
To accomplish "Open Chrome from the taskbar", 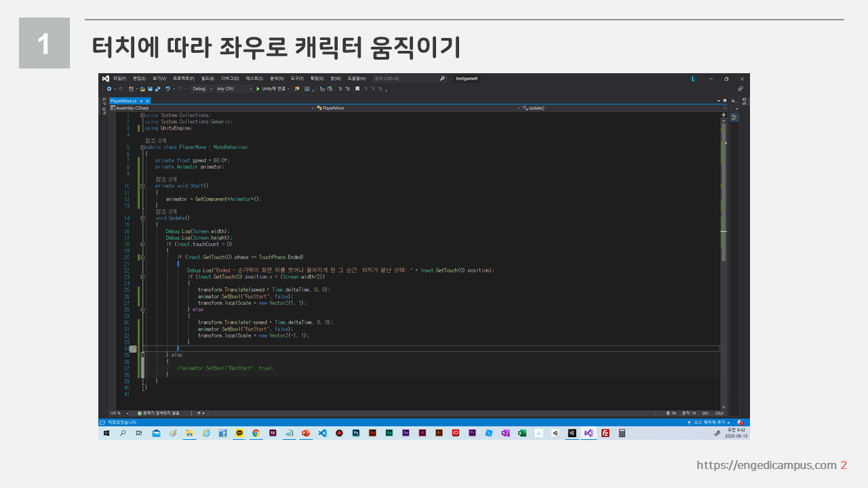I will pyautogui.click(x=256, y=433).
